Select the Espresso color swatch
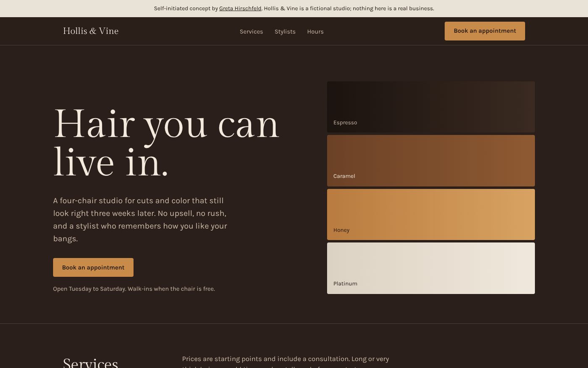 pyautogui.click(x=431, y=107)
